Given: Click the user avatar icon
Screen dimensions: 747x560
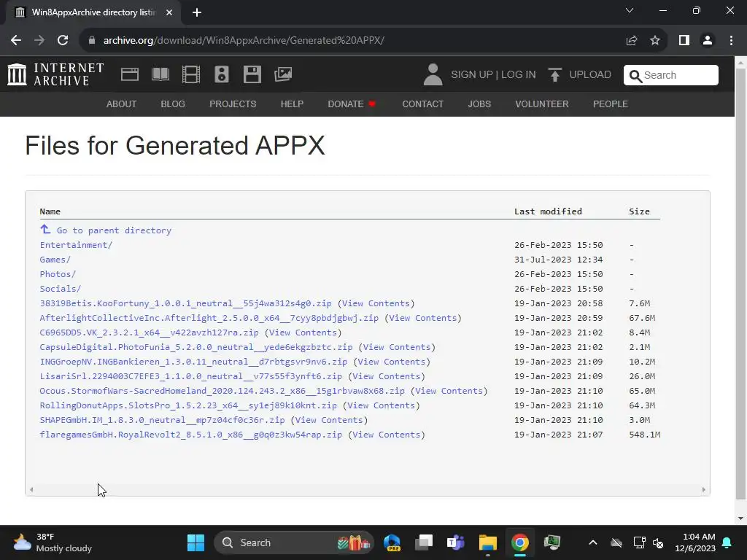Looking at the screenshot, I should point(433,74).
